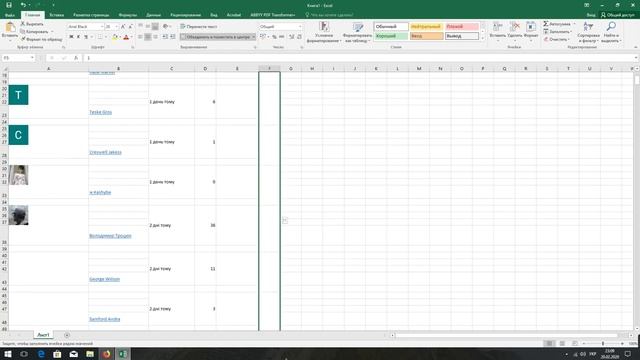
Task: Switch to Разметка страницы tab
Action: click(91, 15)
